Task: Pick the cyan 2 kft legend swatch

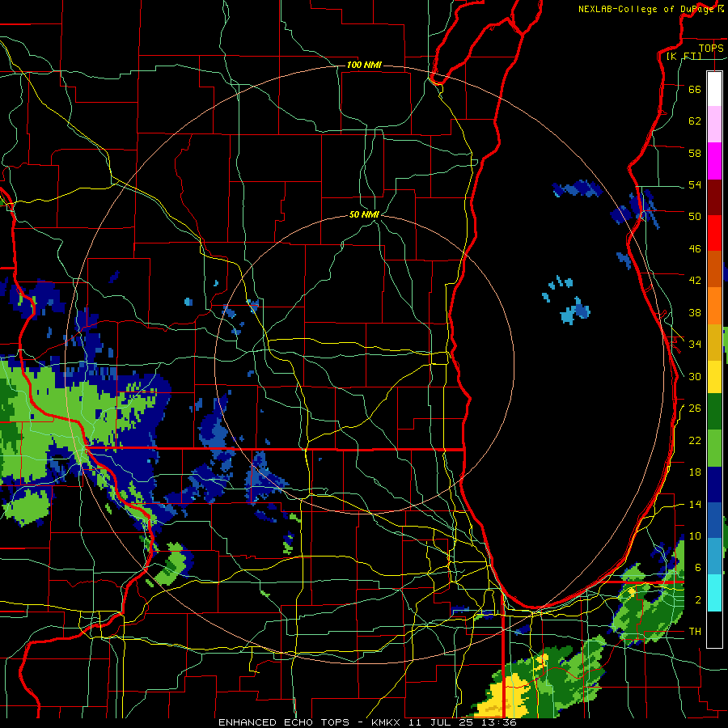Action: pos(714,593)
